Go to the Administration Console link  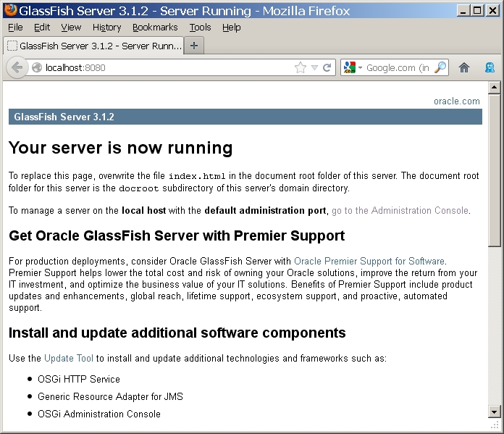click(400, 210)
